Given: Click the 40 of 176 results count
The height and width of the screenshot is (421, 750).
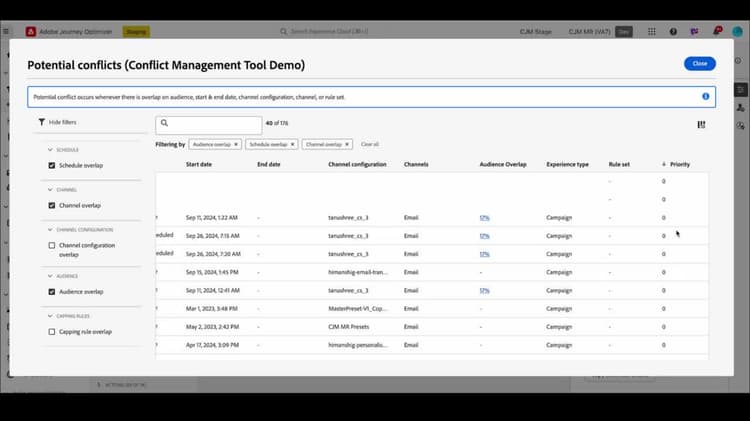Looking at the screenshot, I should 277,123.
